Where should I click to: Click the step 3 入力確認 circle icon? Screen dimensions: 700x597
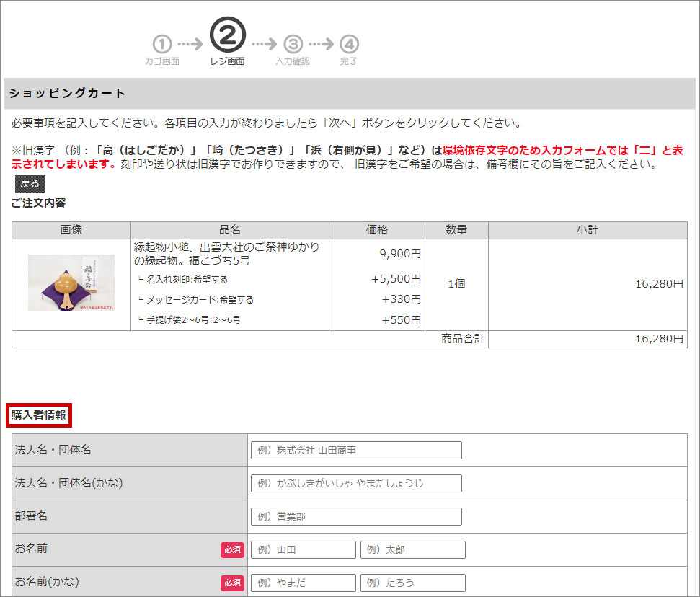coord(293,44)
